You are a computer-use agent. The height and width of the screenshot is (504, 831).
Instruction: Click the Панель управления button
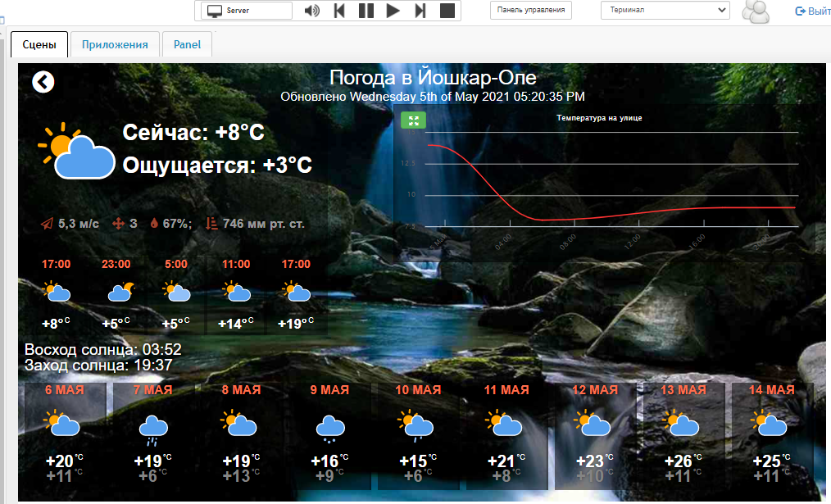pos(531,11)
